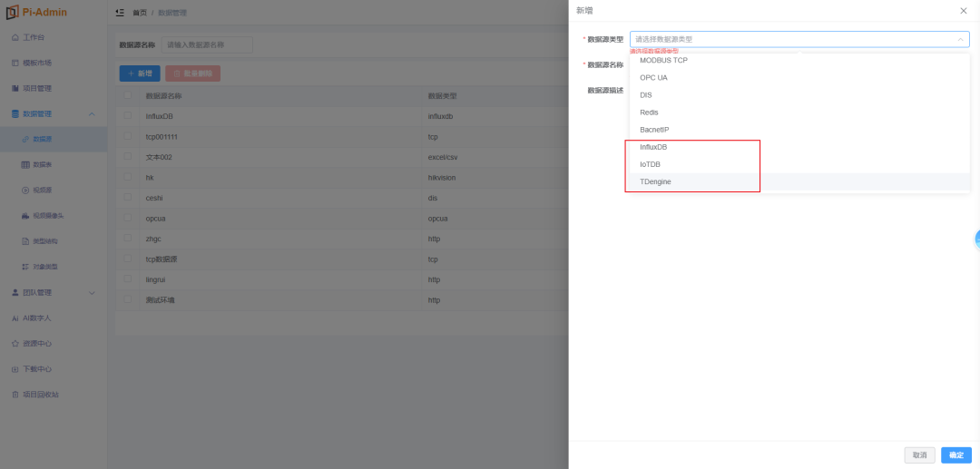The image size is (980, 469).
Task: Choose IoTDB from the list
Action: [799, 164]
